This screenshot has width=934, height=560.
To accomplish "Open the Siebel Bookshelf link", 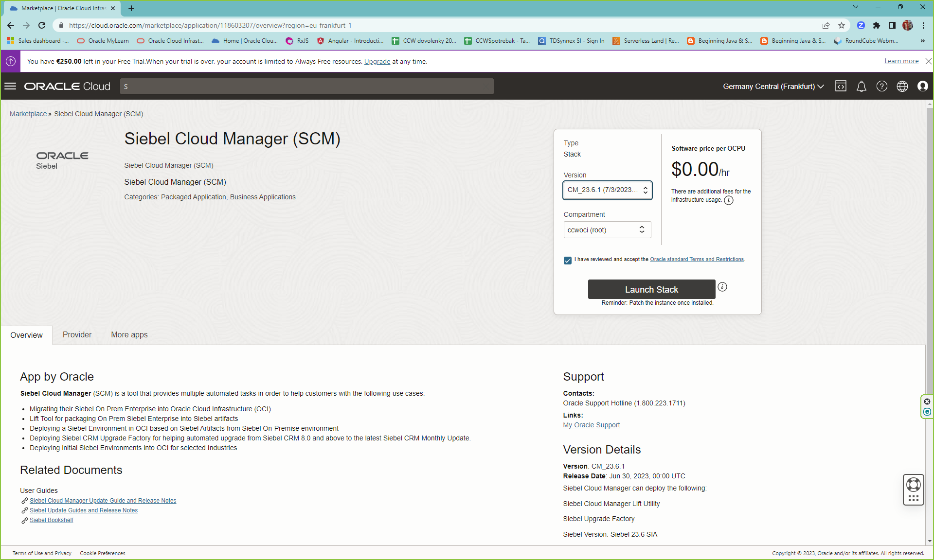I will coord(52,520).
